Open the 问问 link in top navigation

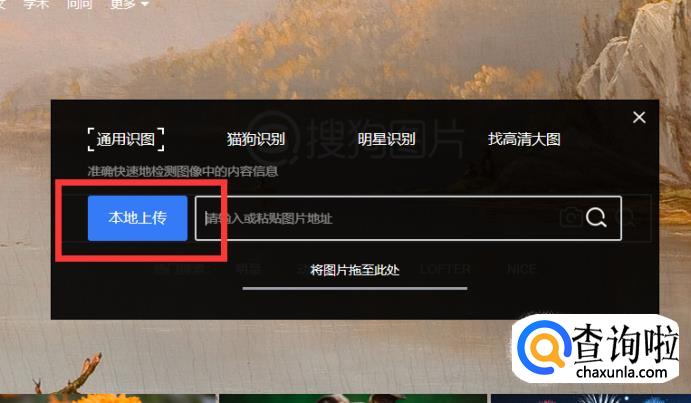pyautogui.click(x=79, y=4)
